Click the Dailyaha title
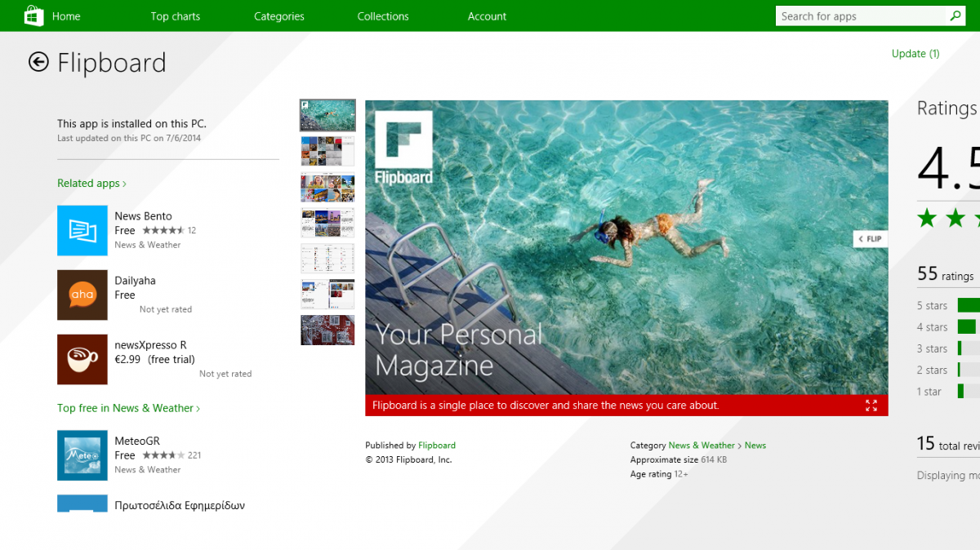 [x=136, y=281]
